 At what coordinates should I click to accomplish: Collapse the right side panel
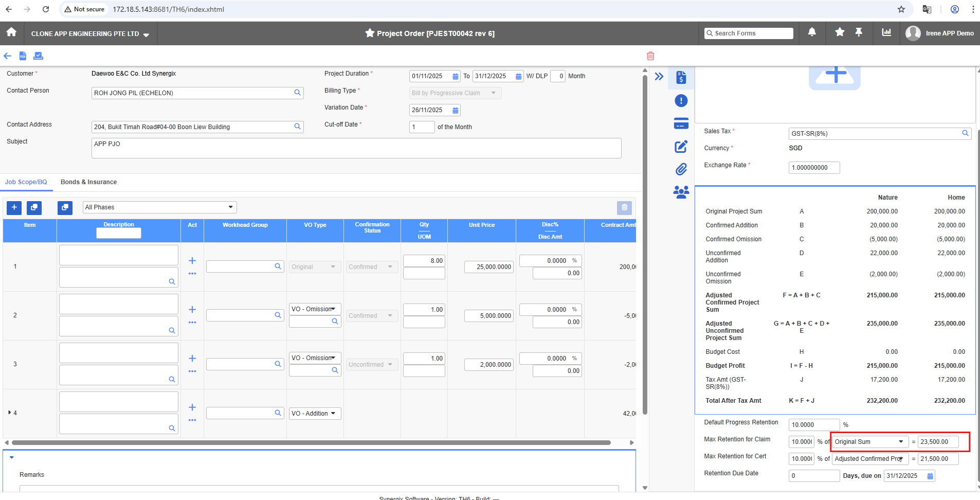point(659,77)
